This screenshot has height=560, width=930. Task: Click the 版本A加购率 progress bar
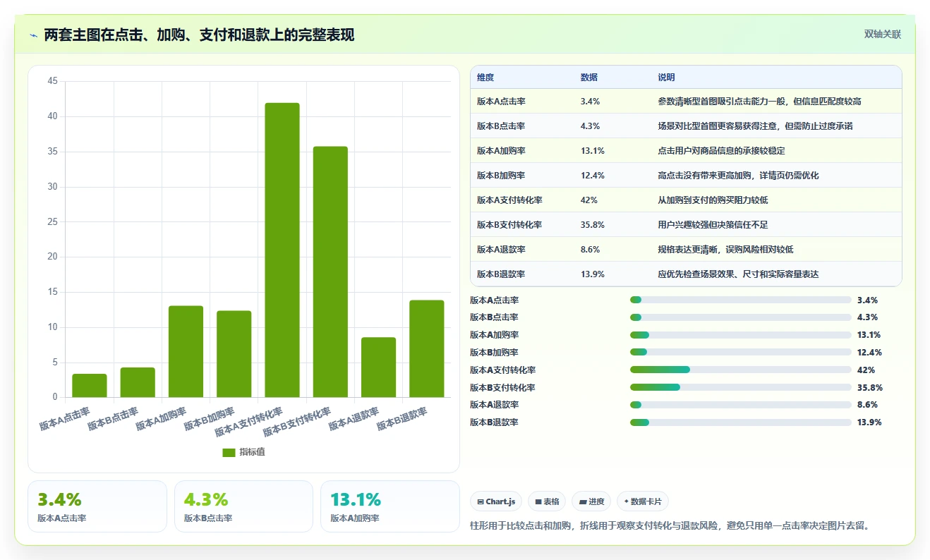click(740, 335)
